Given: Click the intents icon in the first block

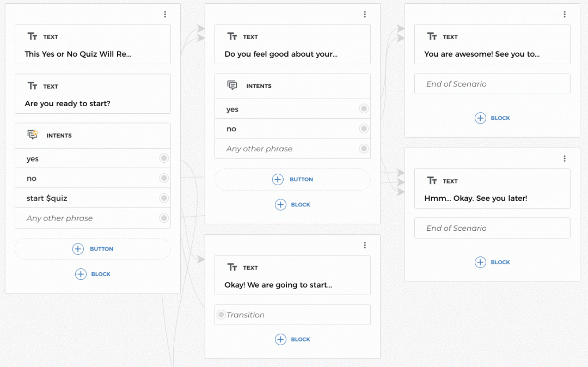Looking at the screenshot, I should [33, 135].
